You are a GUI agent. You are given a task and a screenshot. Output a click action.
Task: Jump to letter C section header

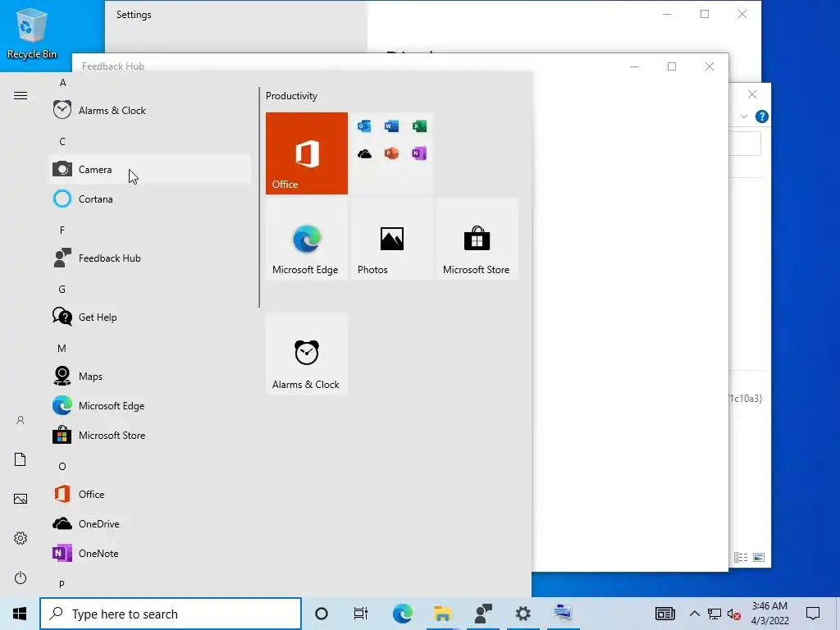tap(62, 141)
